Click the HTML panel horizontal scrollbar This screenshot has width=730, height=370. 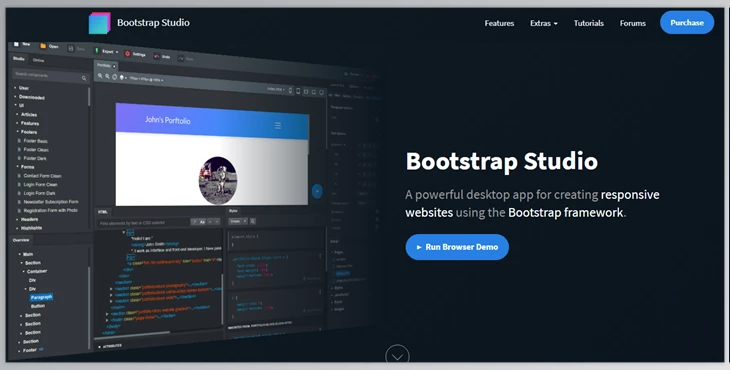132,334
